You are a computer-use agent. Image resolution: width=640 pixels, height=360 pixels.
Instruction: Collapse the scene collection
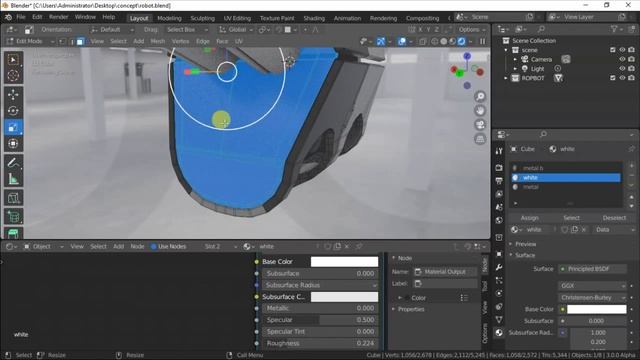(506, 50)
